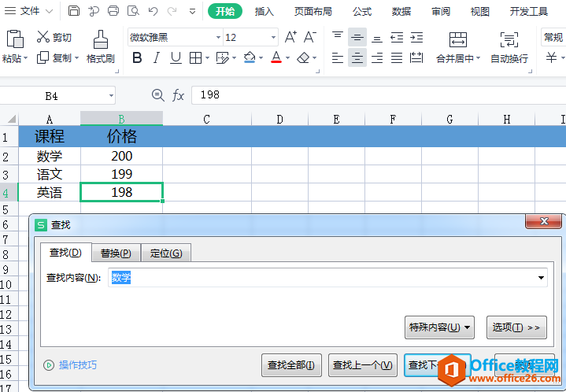Expand 合并居中 dropdown arrow

click(479, 58)
